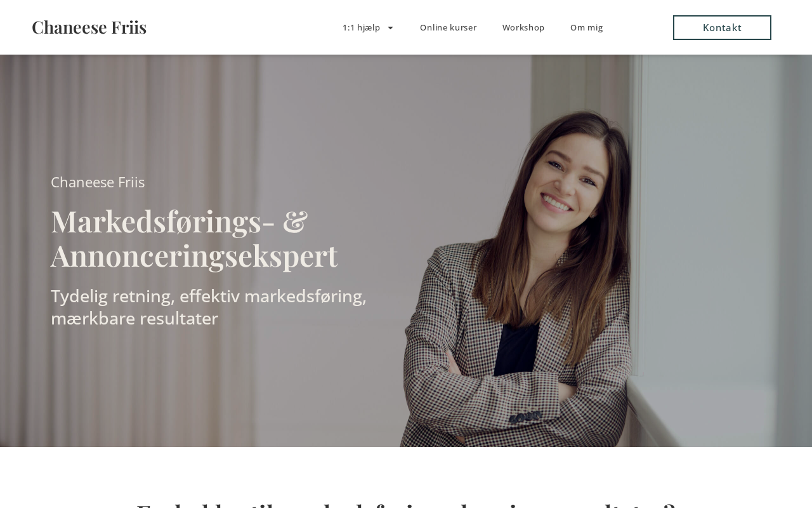Expand the 1:1 hjælp dropdown arrow
Viewport: 812px width, 508px height.
[390, 27]
